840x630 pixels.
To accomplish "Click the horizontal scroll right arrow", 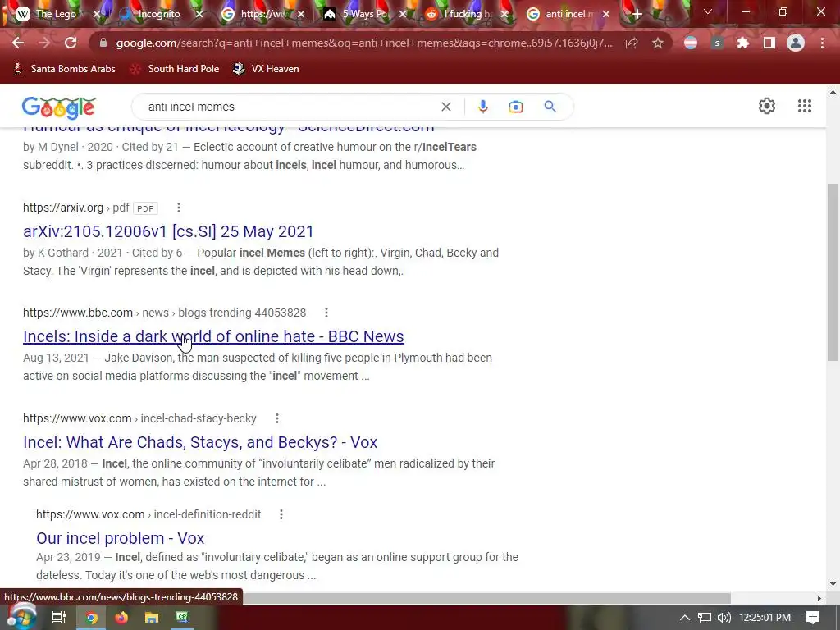I will [x=819, y=598].
